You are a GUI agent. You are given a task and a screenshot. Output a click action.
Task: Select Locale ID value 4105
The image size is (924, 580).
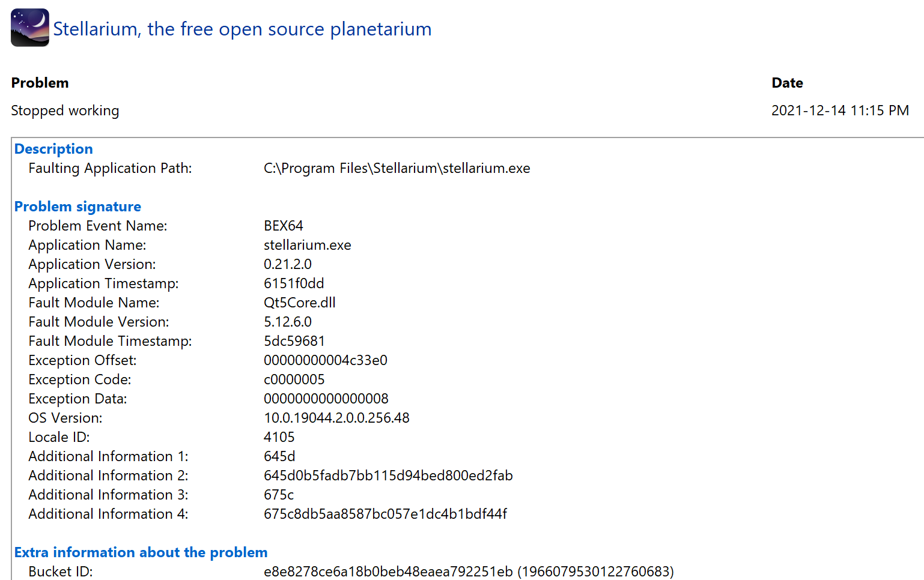point(279,437)
